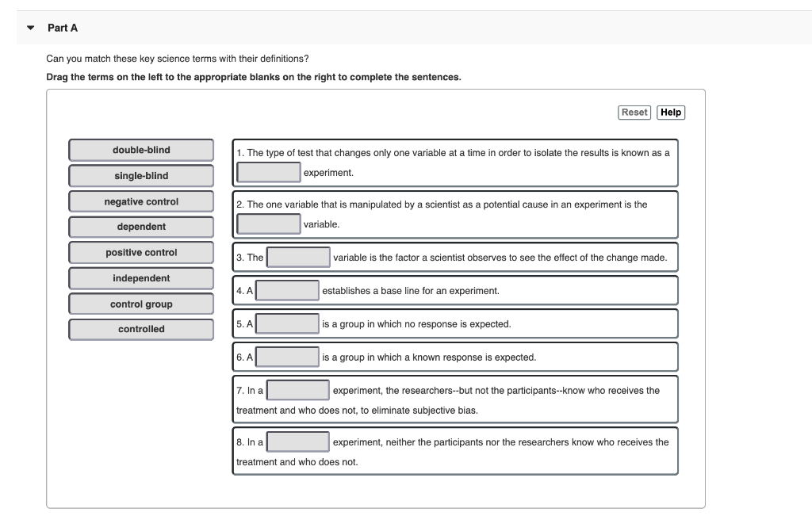Select the double-blind term tile
812x516 pixels.
(141, 150)
